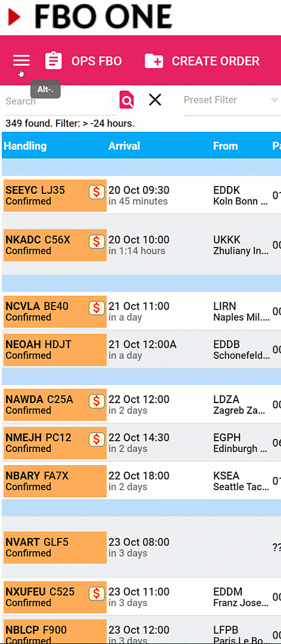Sort by the Arrival column header
This screenshot has width=281, height=644.
pyautogui.click(x=124, y=146)
